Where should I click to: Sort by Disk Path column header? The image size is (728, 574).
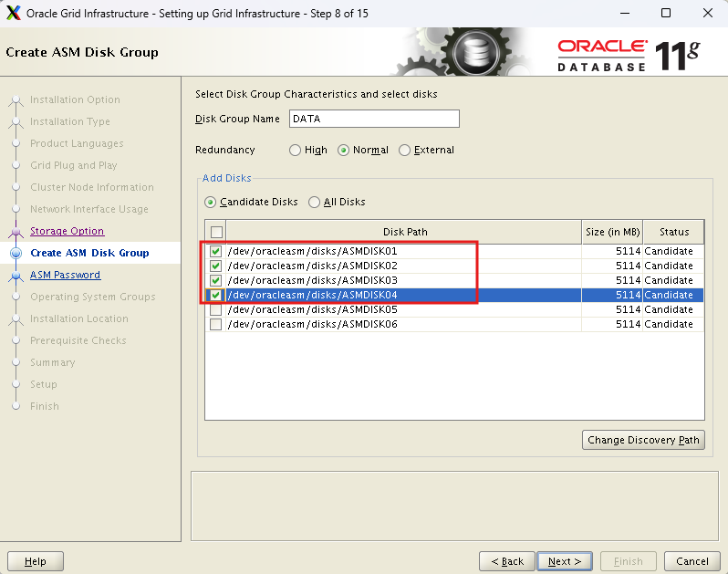point(404,232)
